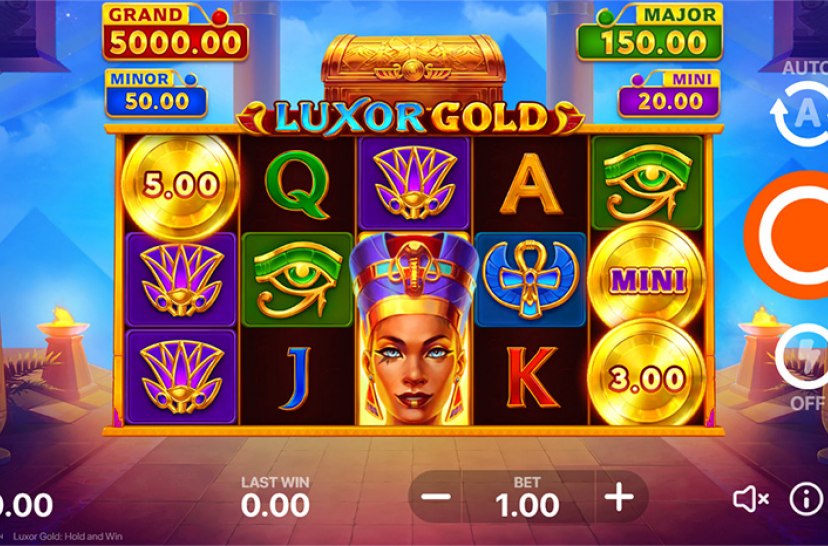Click the 5.00 gold coin symbol
828x546 pixels.
coord(180,183)
